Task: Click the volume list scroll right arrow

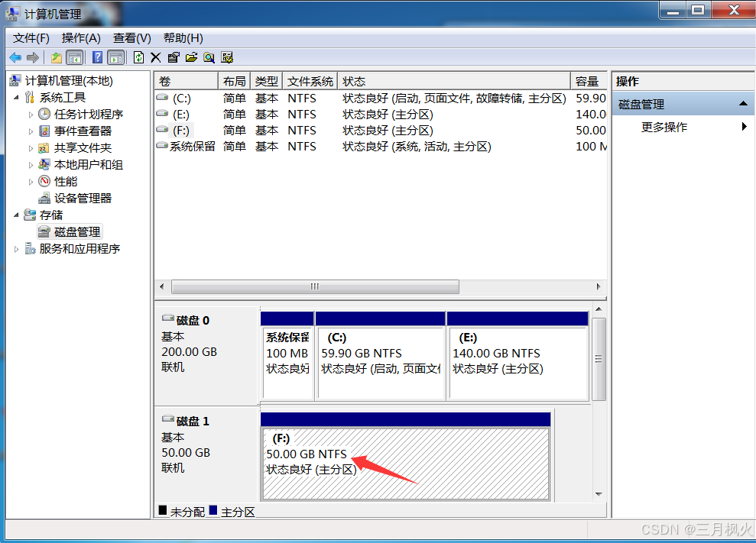Action: click(x=599, y=286)
